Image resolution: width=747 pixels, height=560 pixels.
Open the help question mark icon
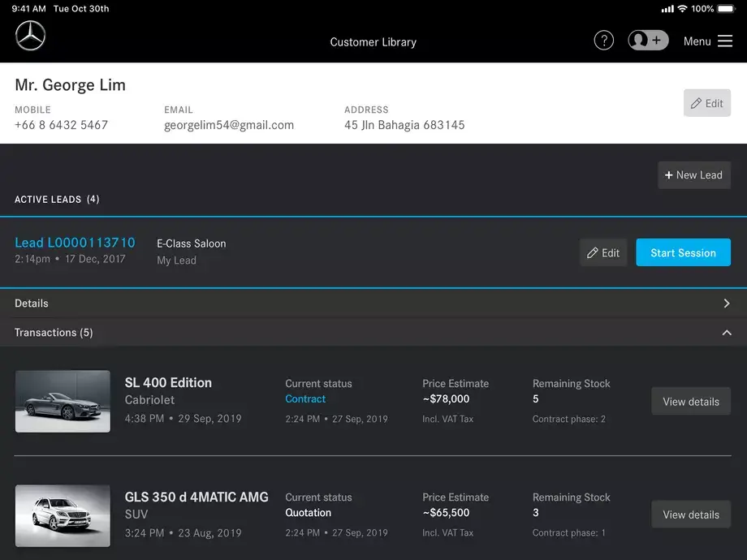coord(603,41)
